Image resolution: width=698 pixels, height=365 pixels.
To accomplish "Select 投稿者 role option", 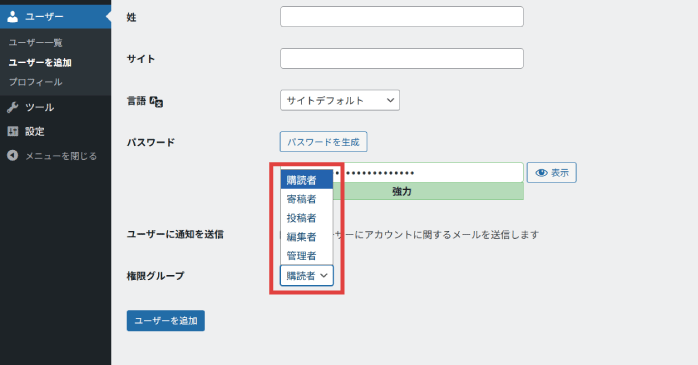I will tap(306, 218).
